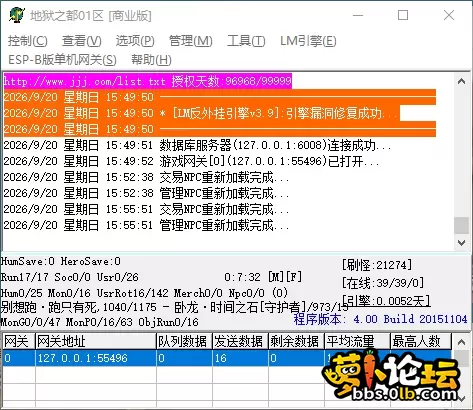Screen dimensions: 473x410
Task: Click the 15:55:51 管理NPC重新加载完成 log line
Action: pos(146,225)
